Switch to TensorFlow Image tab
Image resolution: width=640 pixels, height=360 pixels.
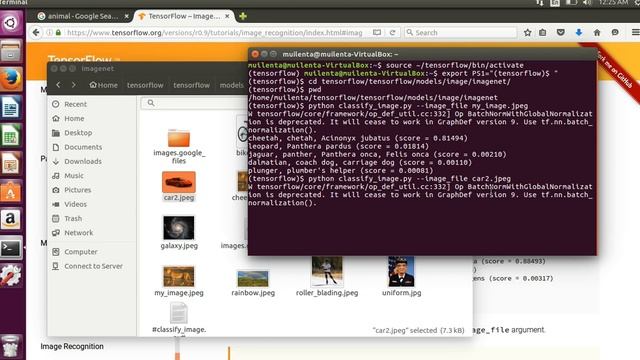point(184,16)
